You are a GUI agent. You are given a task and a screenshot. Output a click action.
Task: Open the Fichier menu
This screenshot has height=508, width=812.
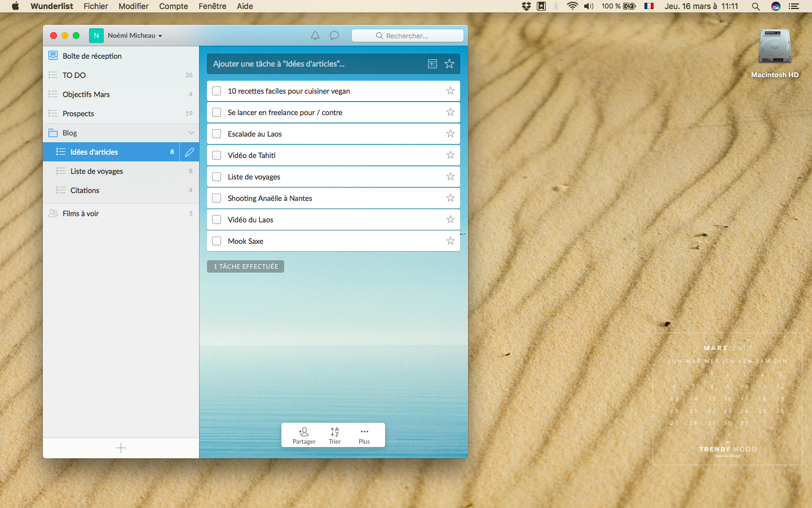pyautogui.click(x=95, y=6)
